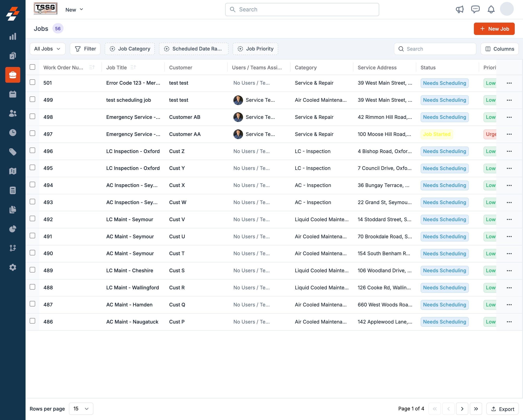Add the Job Category filter chip
Image resolution: width=523 pixels, height=420 pixels.
coord(130,49)
